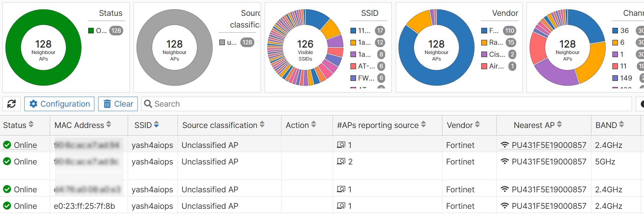Open the Configuration settings
Viewport: 644px width, 214px height.
pyautogui.click(x=59, y=104)
